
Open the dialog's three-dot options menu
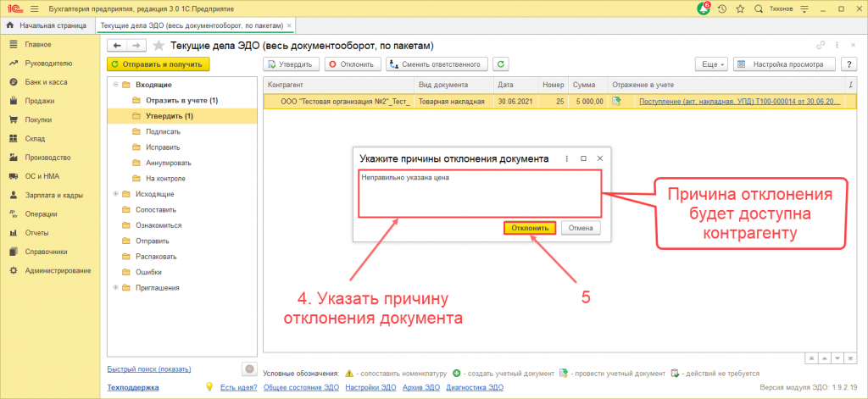[x=566, y=158]
